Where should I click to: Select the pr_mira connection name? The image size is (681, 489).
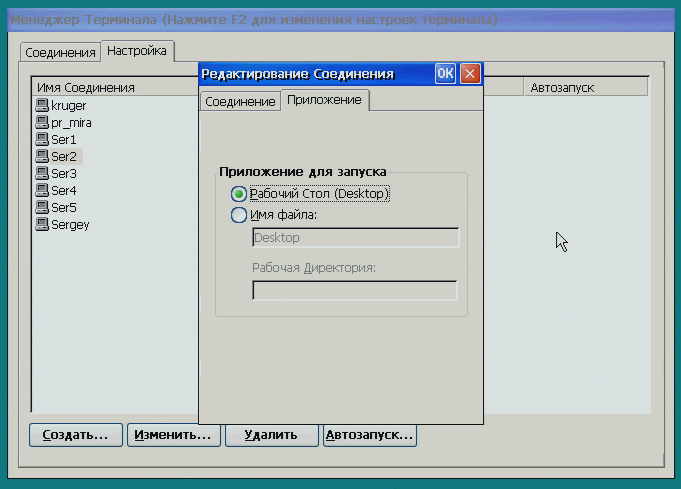[x=71, y=123]
